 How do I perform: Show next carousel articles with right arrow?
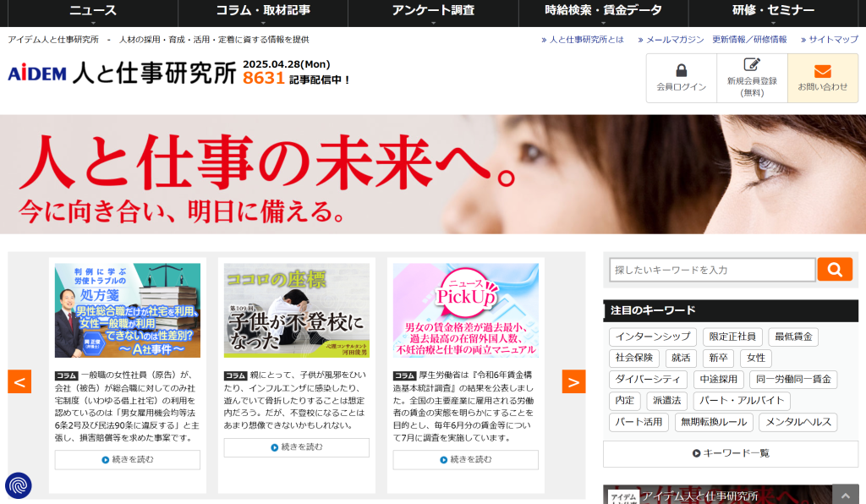[574, 381]
